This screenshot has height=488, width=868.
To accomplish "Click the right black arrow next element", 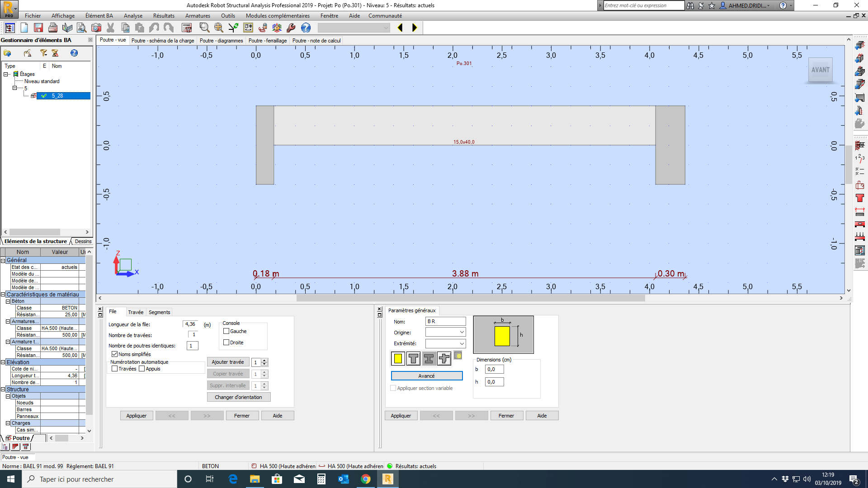I will point(415,28).
